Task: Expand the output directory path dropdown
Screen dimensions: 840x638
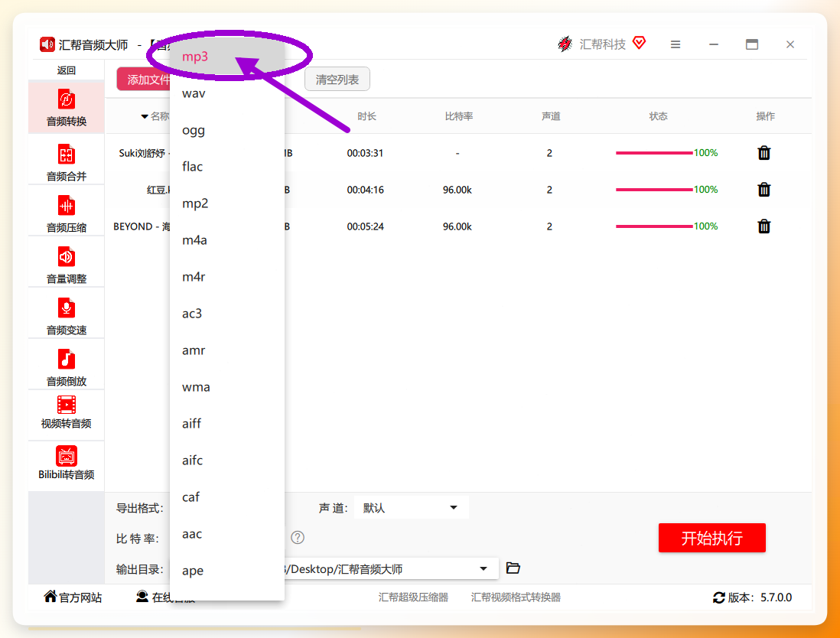Action: [483, 569]
